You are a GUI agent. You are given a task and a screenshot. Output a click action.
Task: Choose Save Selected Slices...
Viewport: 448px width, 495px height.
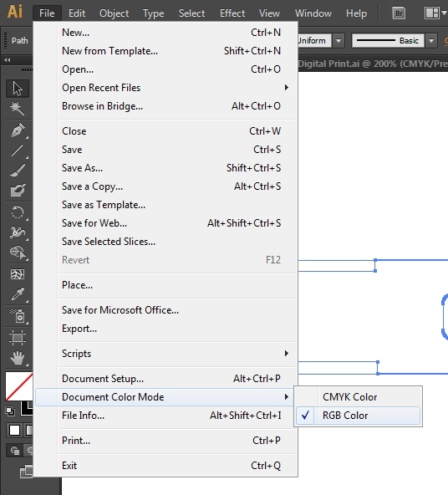pos(166,242)
